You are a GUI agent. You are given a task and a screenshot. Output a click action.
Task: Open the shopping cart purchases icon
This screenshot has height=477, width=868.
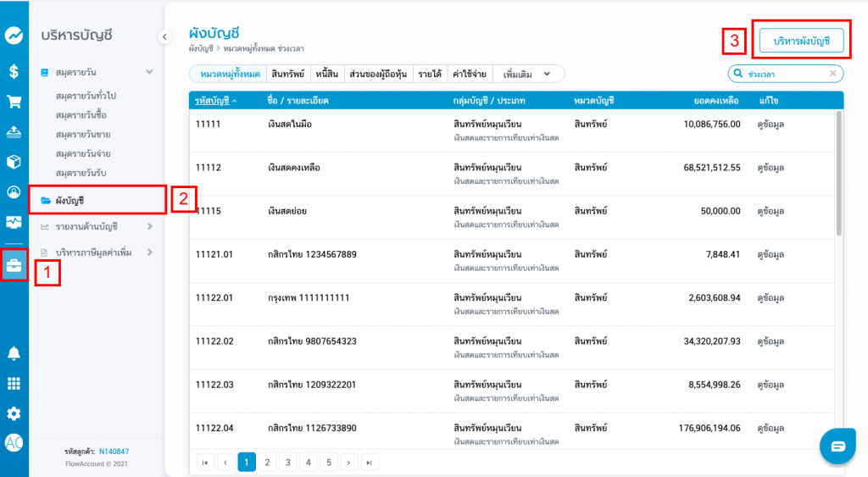[x=14, y=102]
